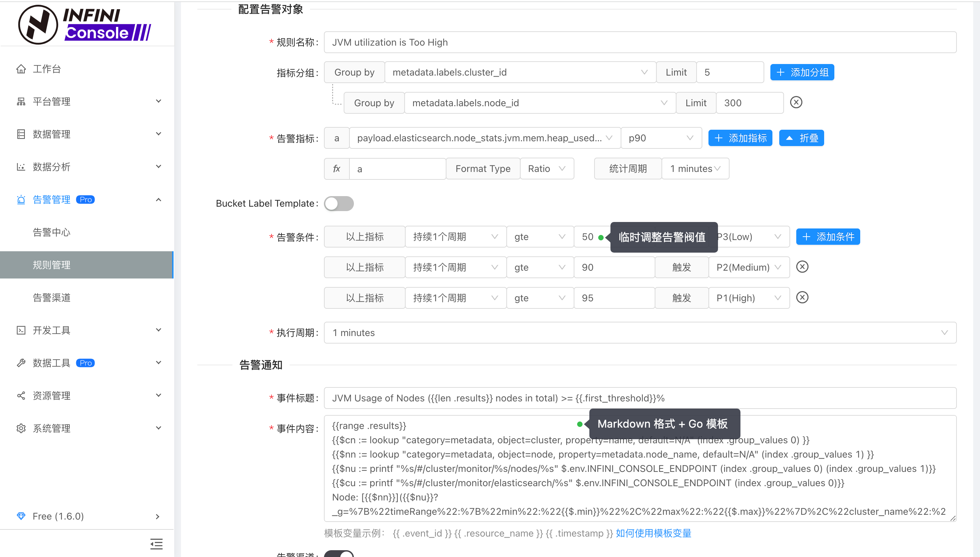Open the p90 statistic dropdown
Viewport: 980px width, 557px height.
click(x=661, y=138)
